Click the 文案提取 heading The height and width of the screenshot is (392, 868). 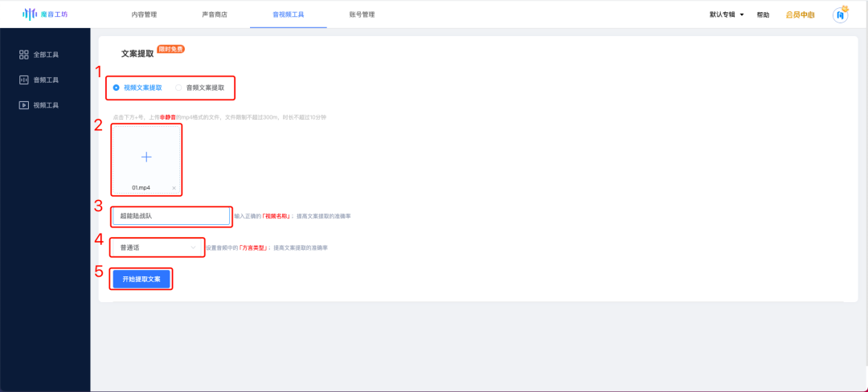138,54
